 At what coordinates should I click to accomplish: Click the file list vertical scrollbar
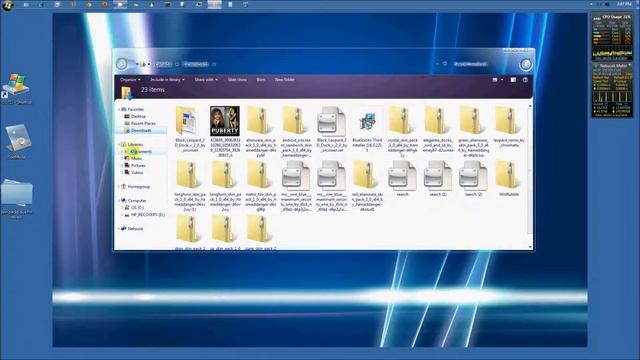[530, 171]
